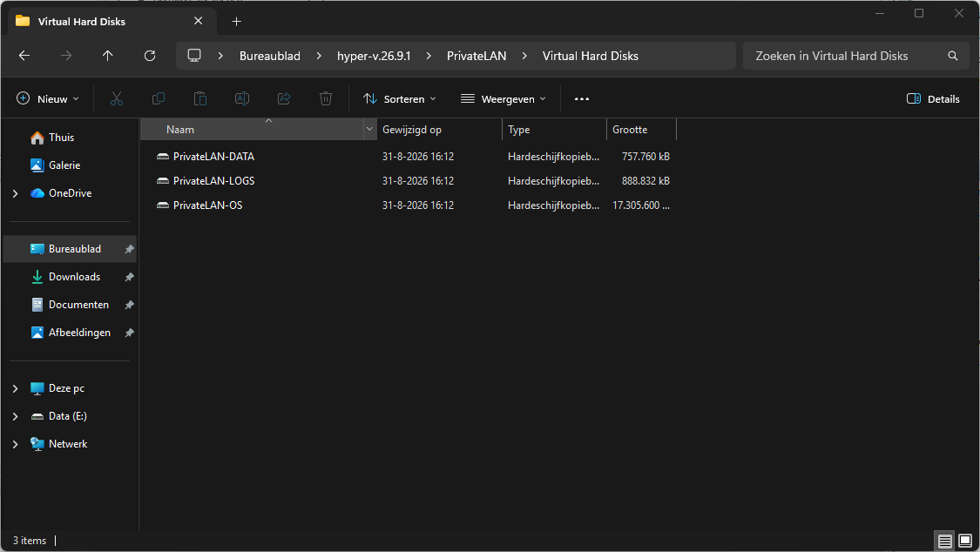
Task: Add a new tab with plus
Action: coord(236,21)
